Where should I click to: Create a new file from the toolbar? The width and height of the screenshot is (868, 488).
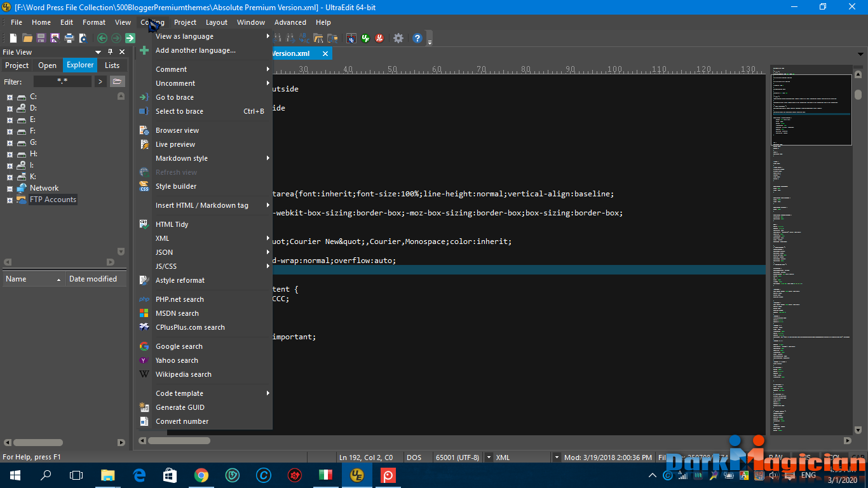click(x=13, y=38)
